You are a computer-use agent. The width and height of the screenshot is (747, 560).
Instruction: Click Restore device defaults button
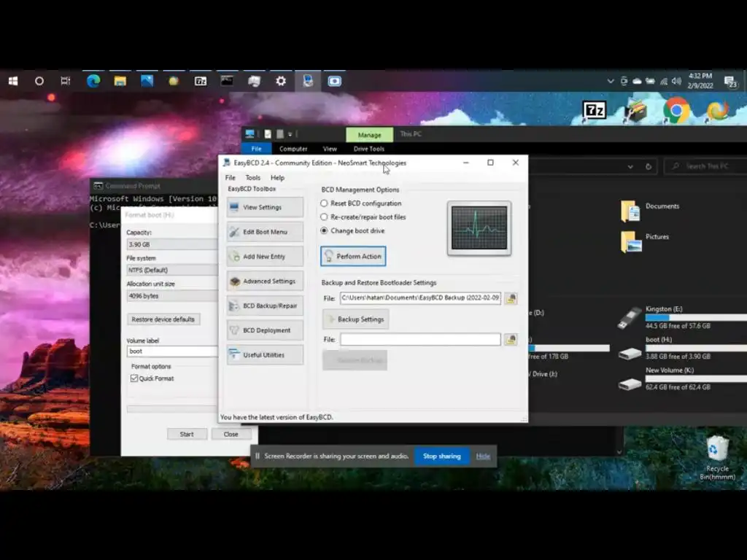coord(163,319)
